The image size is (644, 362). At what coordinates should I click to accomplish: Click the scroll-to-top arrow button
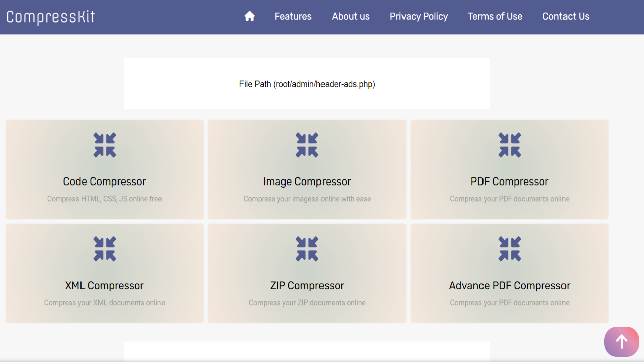pyautogui.click(x=621, y=341)
